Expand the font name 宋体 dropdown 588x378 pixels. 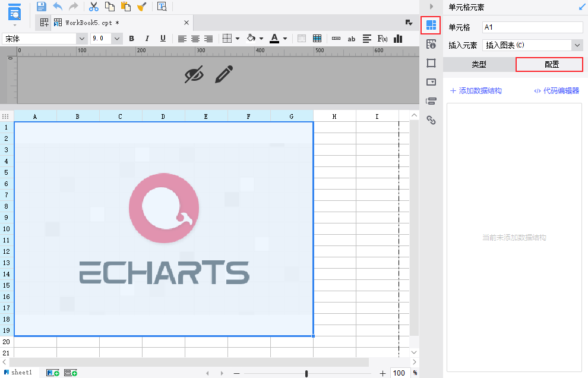(82, 39)
